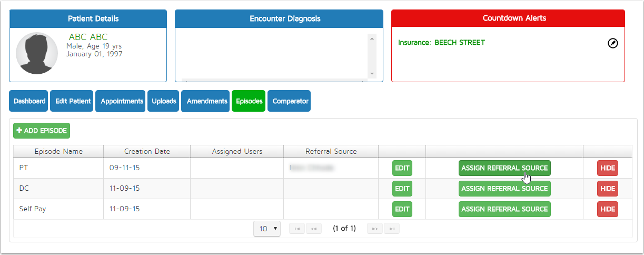This screenshot has height=255, width=644.
Task: Go to next page of episodes
Action: tap(375, 229)
